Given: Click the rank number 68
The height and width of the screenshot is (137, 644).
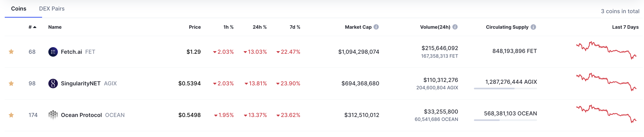Looking at the screenshot, I should [32, 52].
